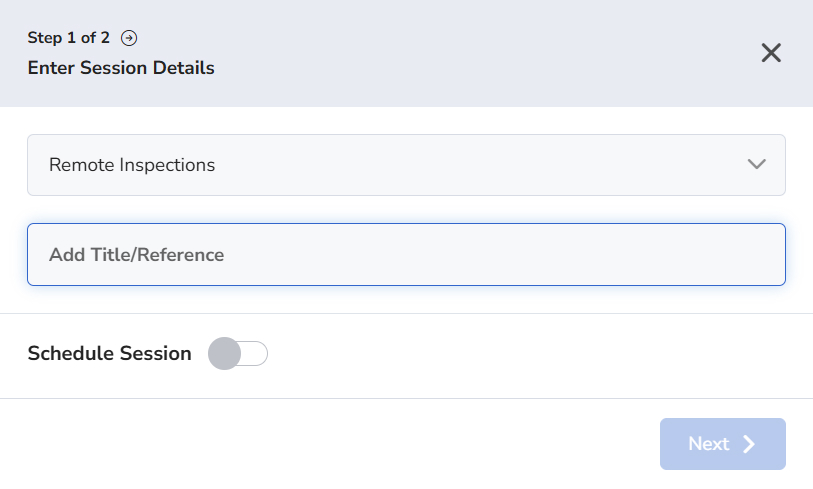Click the Next button
The height and width of the screenshot is (489, 813).
pyautogui.click(x=722, y=444)
